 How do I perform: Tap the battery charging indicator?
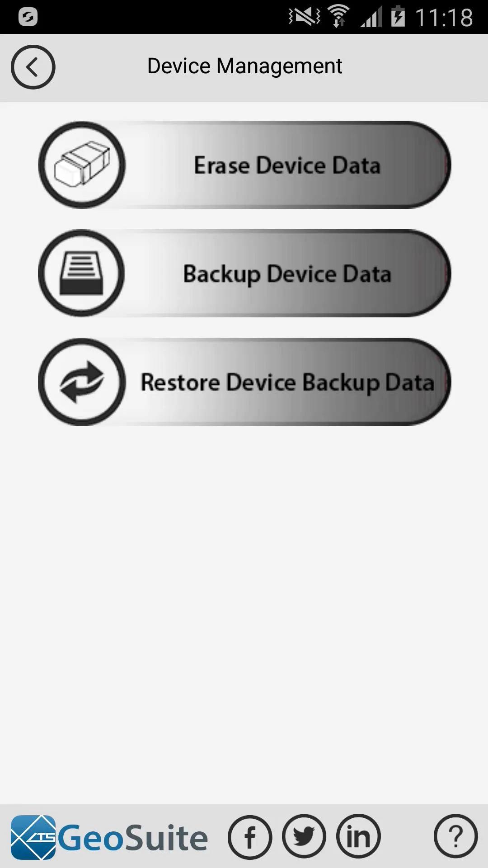398,16
